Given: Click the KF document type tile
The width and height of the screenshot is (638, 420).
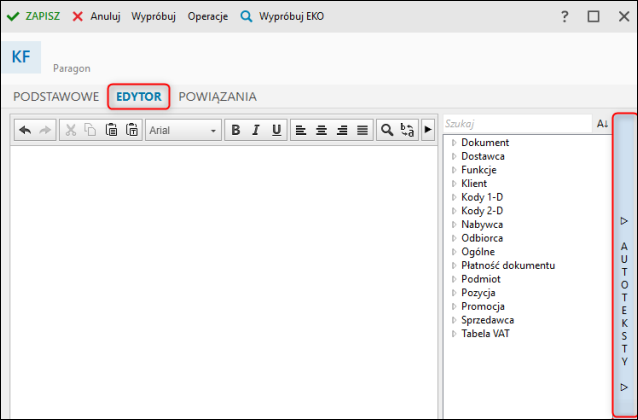Looking at the screenshot, I should [x=21, y=57].
